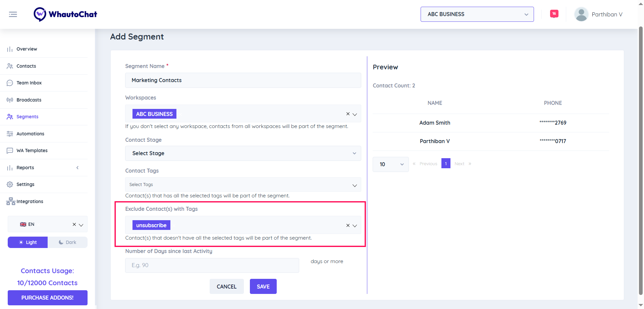The image size is (644, 309).
Task: Click the hamburger menu icon
Action: [x=13, y=14]
